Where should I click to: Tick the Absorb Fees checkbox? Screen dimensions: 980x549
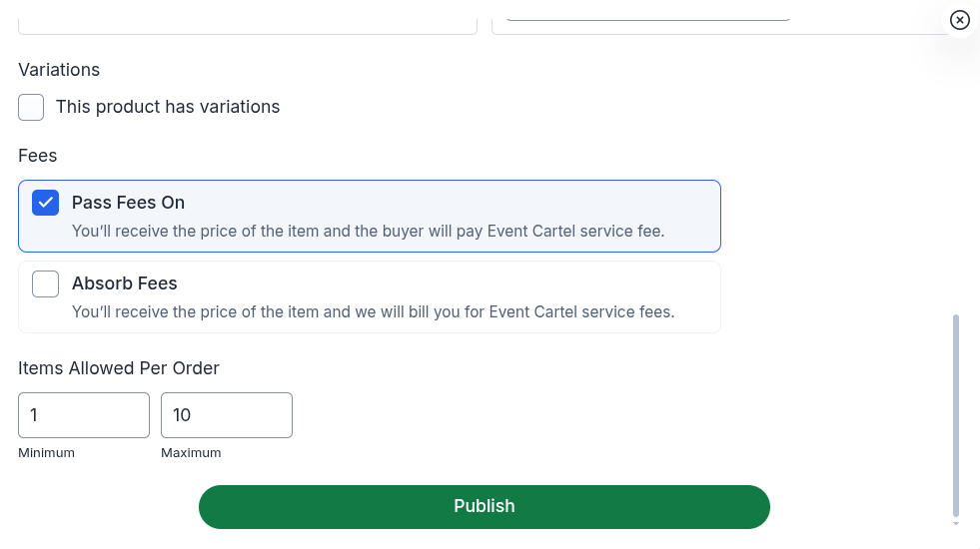(45, 283)
